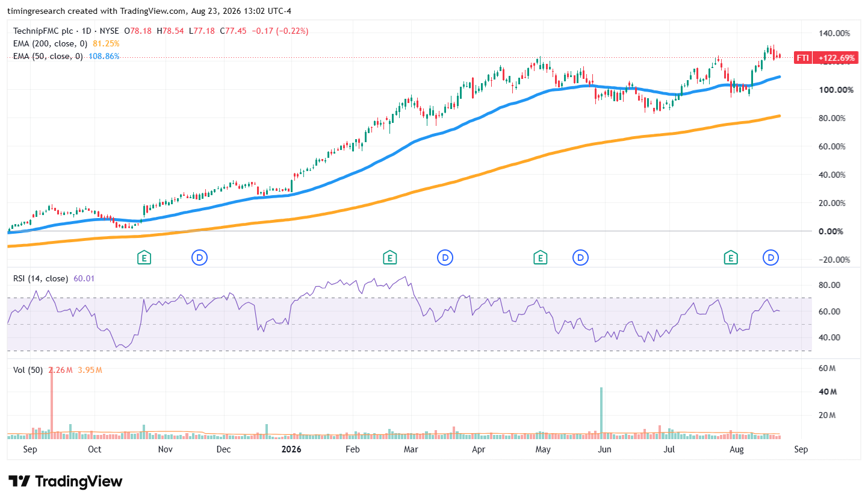
Task: Click the 60M volume axis label
Action: 828,368
